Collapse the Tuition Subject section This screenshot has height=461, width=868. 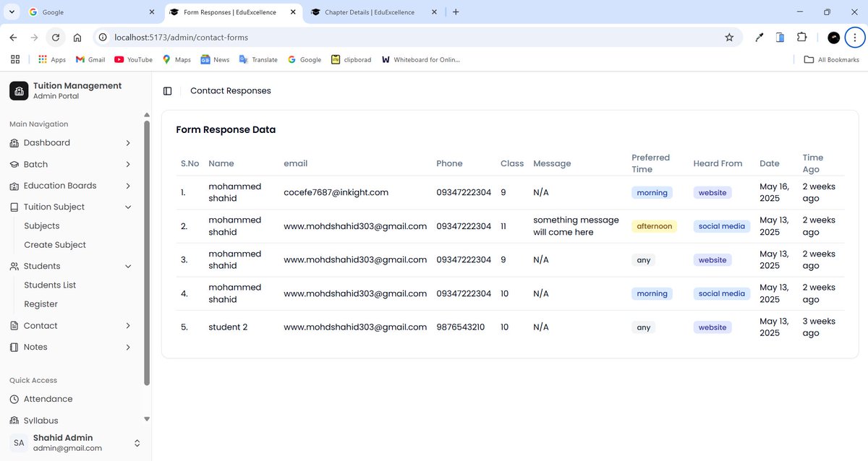point(128,206)
